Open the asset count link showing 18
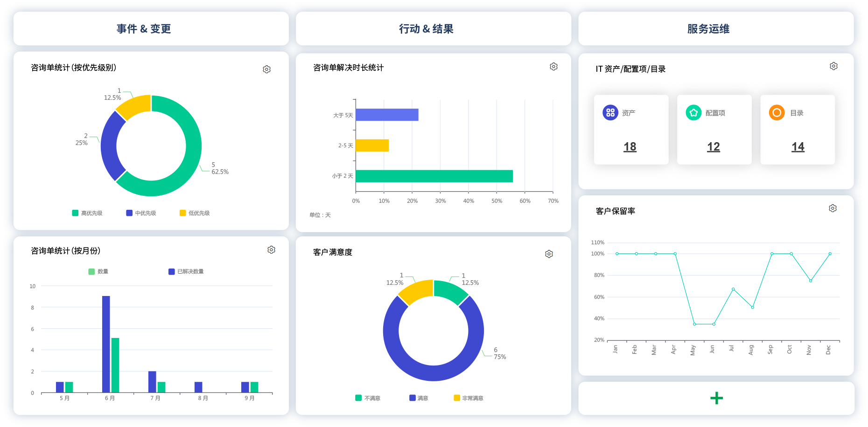868x427 pixels. 630,146
